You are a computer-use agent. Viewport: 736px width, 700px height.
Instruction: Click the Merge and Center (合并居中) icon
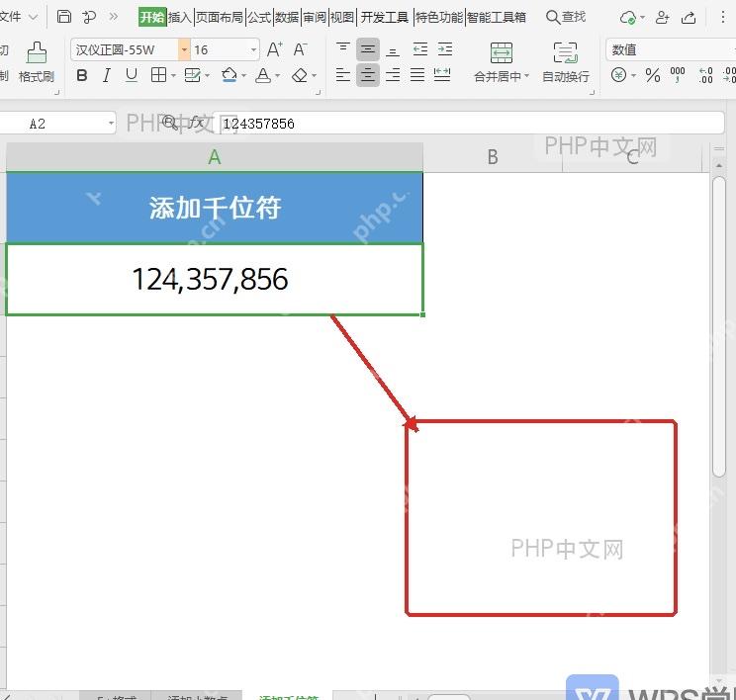point(502,52)
